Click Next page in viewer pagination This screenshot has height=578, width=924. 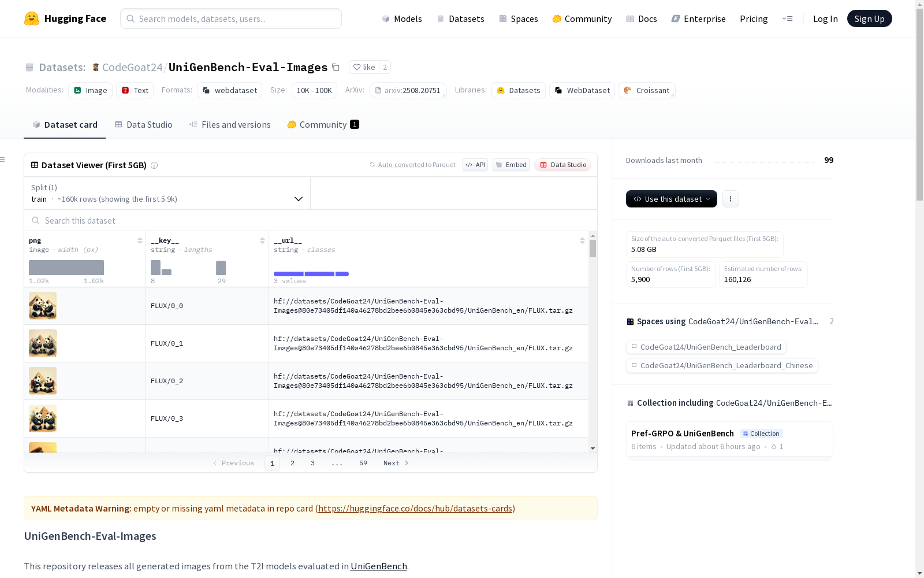(396, 463)
